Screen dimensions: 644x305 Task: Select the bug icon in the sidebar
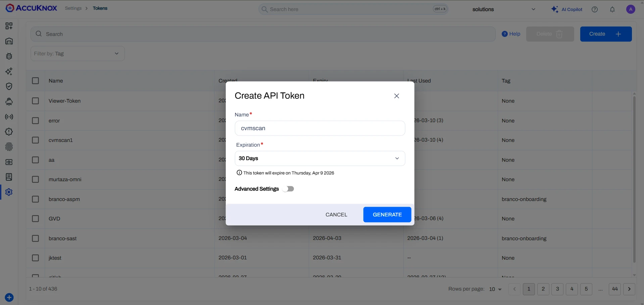9,56
